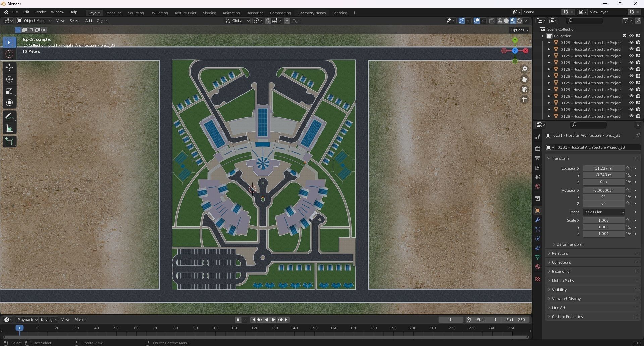
Task: Add a new collection in the outliner
Action: (x=638, y=21)
